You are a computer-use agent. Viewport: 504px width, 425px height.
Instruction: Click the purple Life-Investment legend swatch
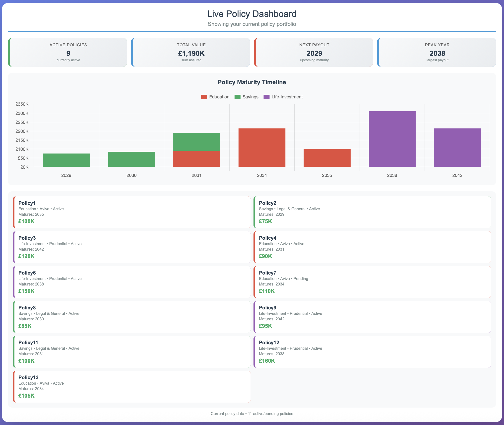coord(266,97)
